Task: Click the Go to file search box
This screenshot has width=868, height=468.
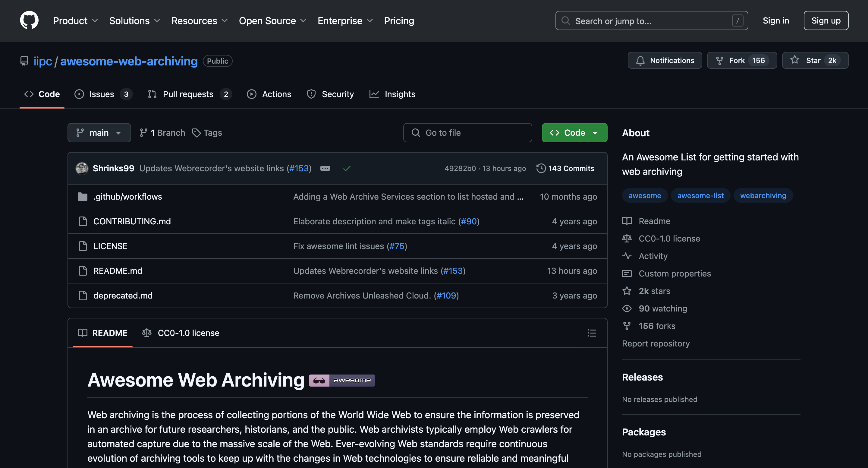Action: (x=467, y=133)
